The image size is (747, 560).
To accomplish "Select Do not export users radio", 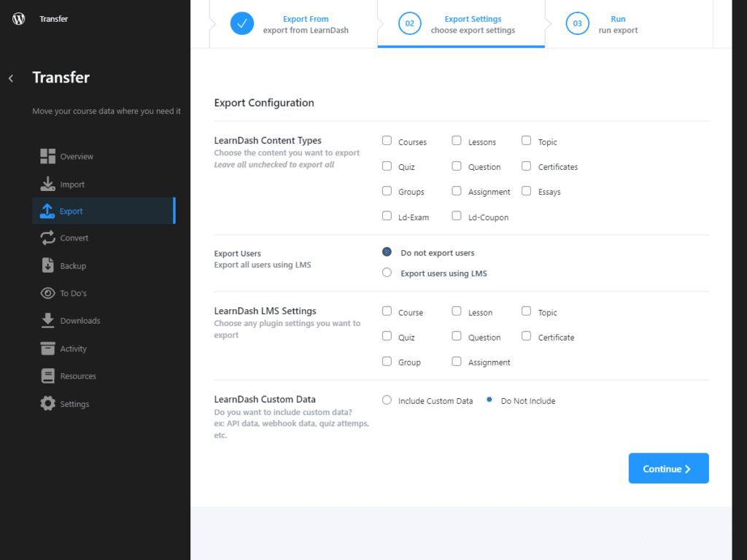I will (x=387, y=252).
